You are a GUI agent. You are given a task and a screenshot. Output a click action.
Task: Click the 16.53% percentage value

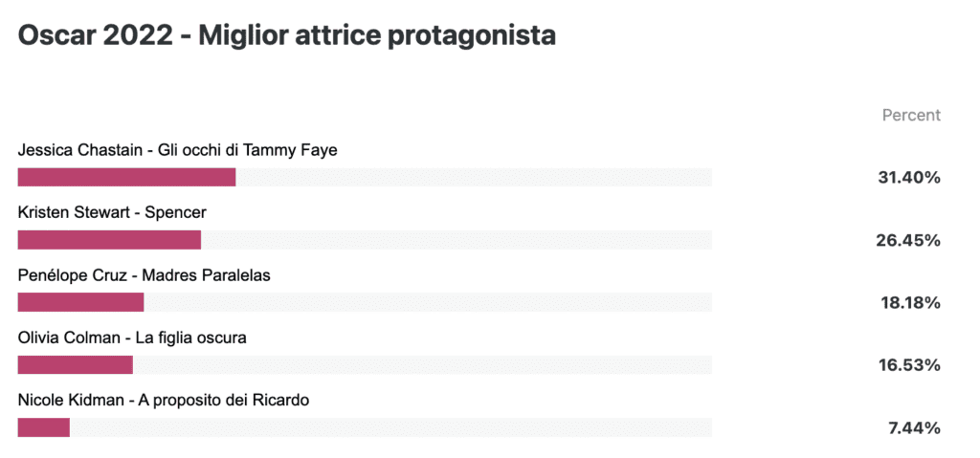(911, 365)
